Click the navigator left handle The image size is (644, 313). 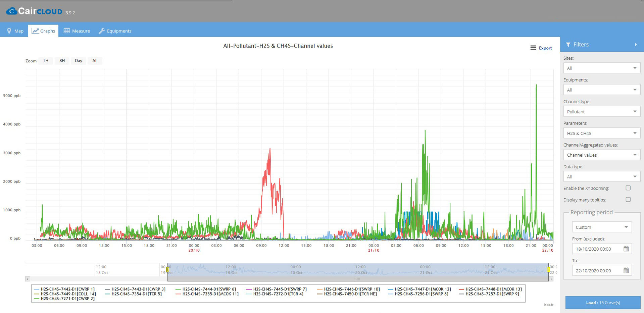click(x=168, y=269)
